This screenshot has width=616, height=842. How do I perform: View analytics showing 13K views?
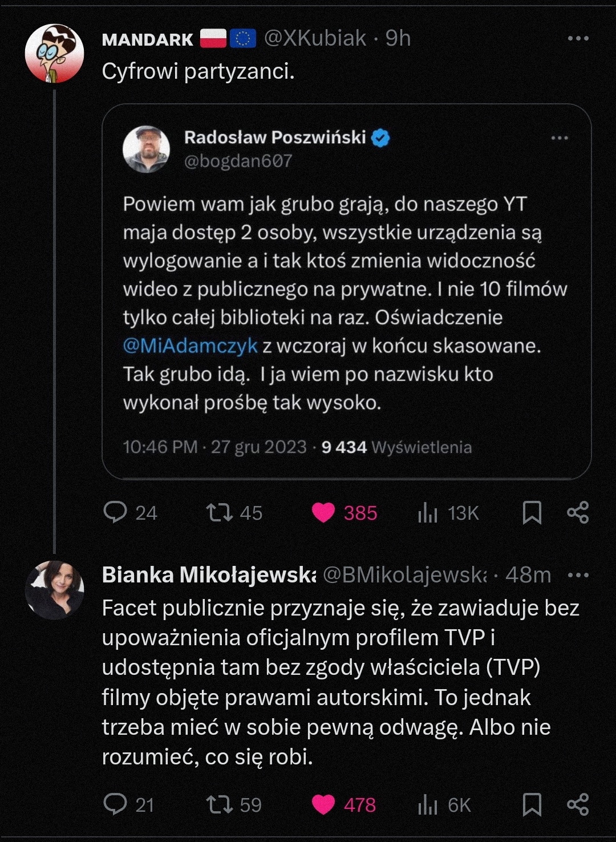427,513
